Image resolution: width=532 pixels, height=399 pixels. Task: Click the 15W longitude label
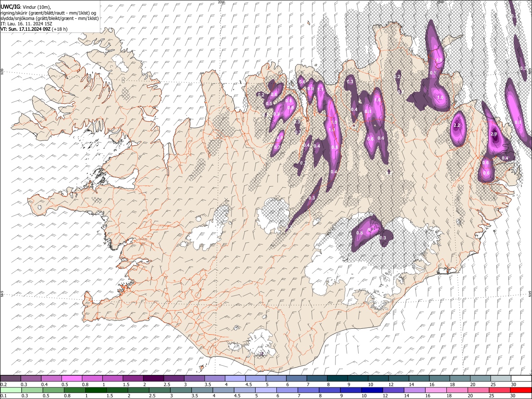pos(440,2)
